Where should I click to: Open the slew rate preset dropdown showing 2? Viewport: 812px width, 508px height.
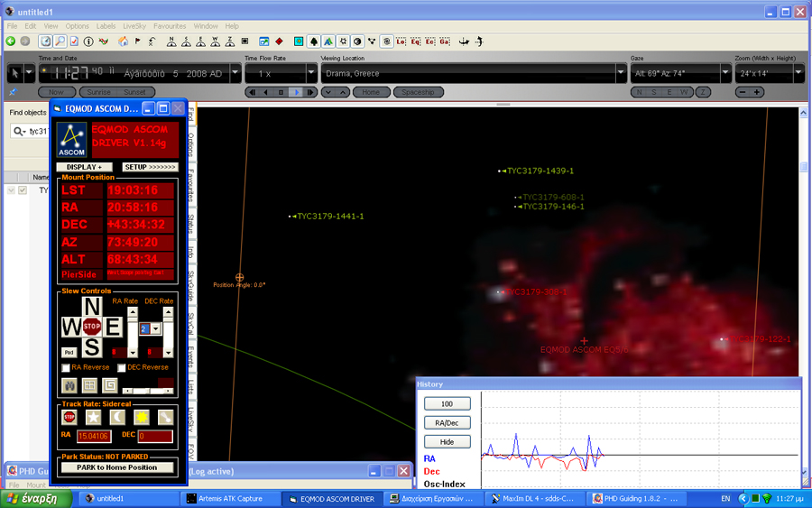click(x=155, y=328)
